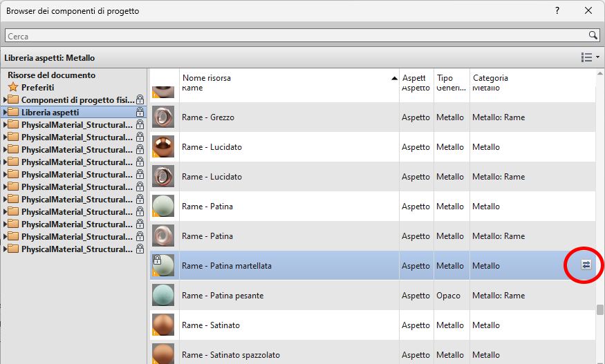Click the vertical scrollbar thumb
The height and width of the screenshot is (364, 605).
(x=600, y=309)
